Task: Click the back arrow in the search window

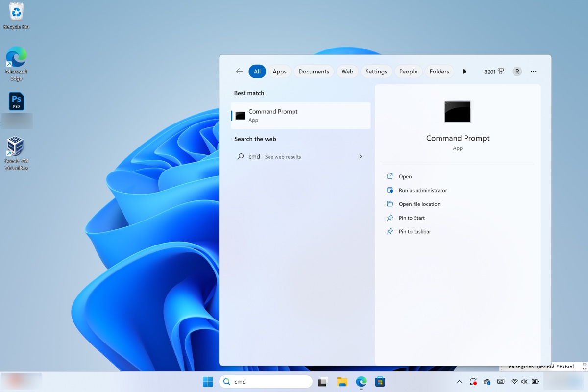Action: click(x=239, y=71)
